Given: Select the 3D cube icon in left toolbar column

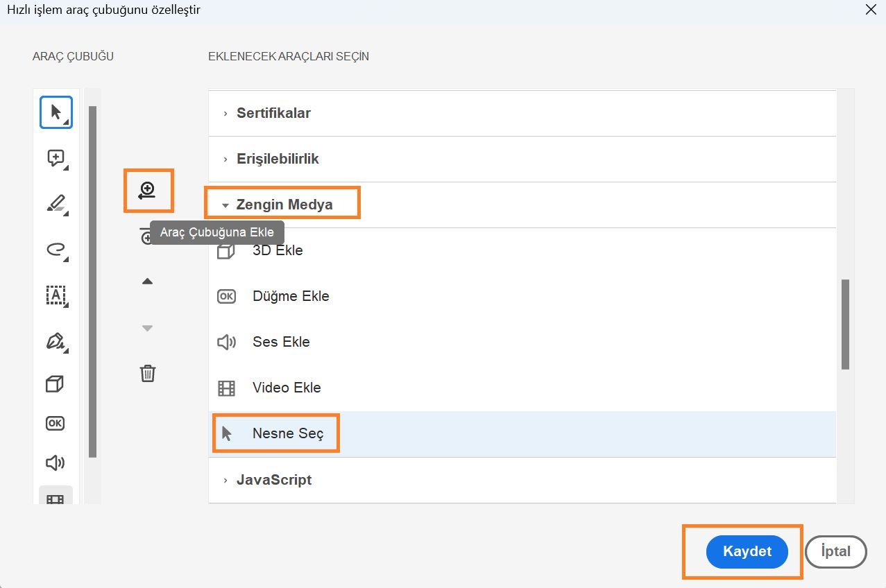Looking at the screenshot, I should pyautogui.click(x=55, y=383).
